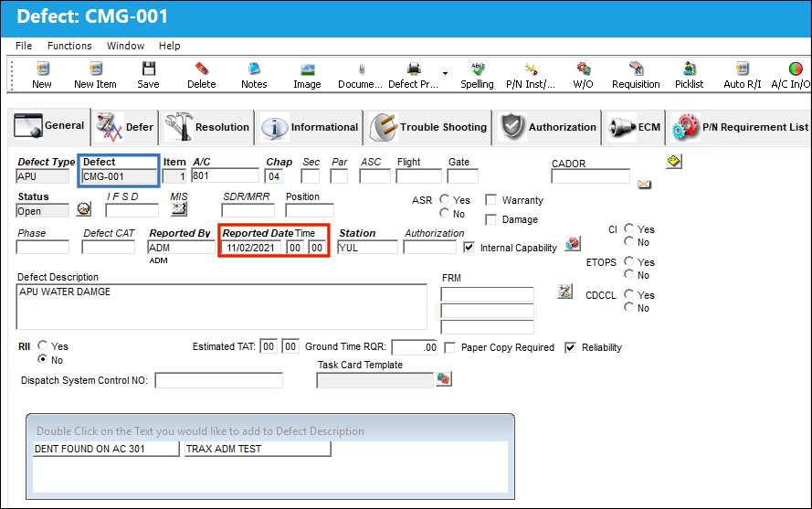This screenshot has height=509, width=812.
Task: Select ASR Yes radio button
Action: point(444,199)
